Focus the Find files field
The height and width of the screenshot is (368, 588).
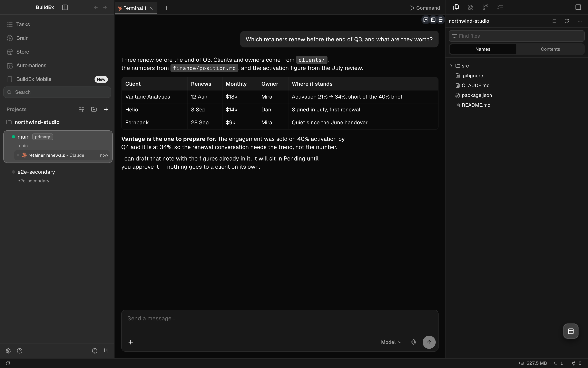(x=517, y=36)
